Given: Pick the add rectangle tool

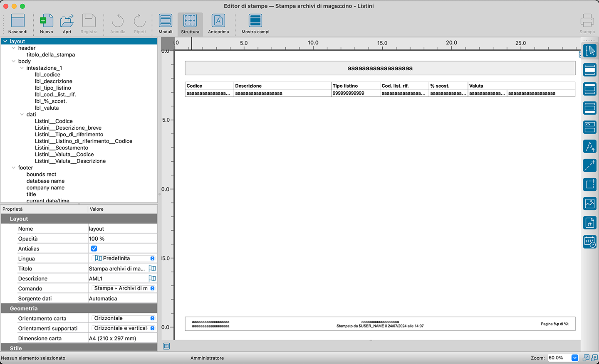Looking at the screenshot, I should pyautogui.click(x=590, y=184).
